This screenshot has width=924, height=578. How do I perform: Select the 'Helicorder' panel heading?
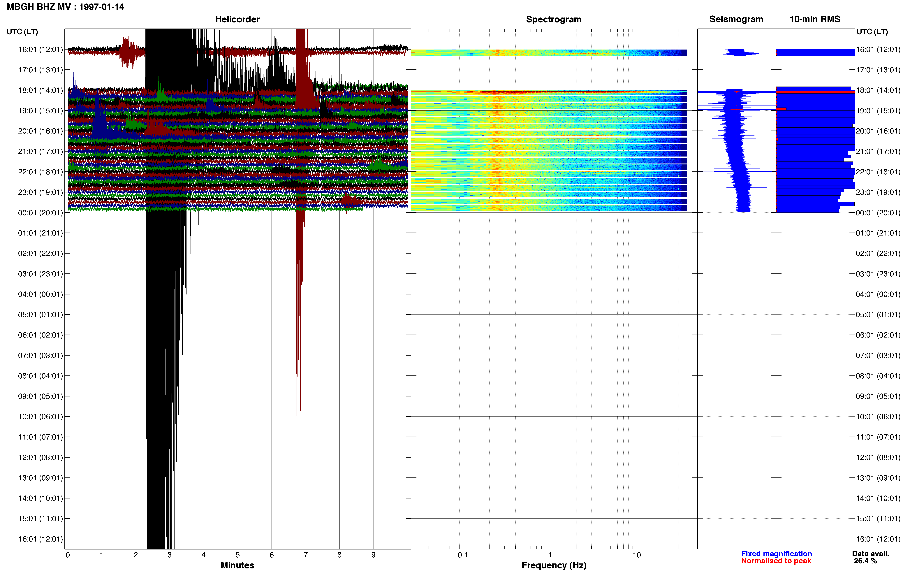pos(237,19)
